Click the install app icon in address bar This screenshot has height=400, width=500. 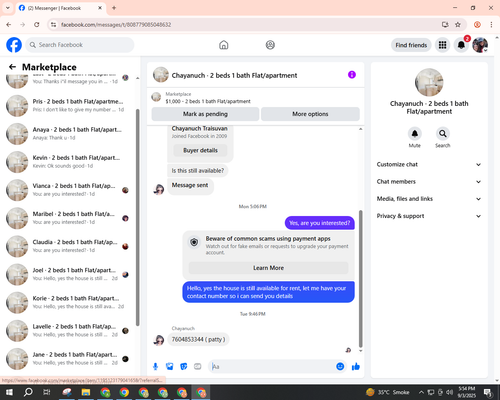tap(445, 25)
